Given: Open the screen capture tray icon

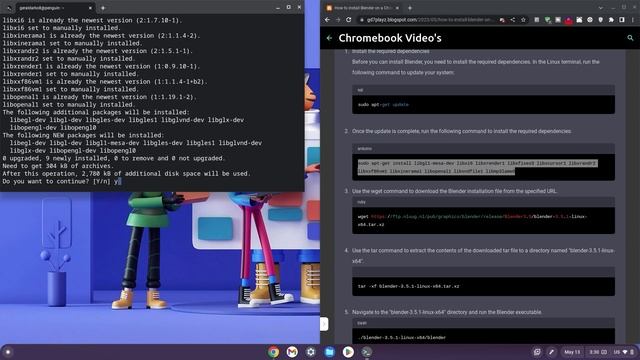Looking at the screenshot, I should pyautogui.click(x=537, y=352).
